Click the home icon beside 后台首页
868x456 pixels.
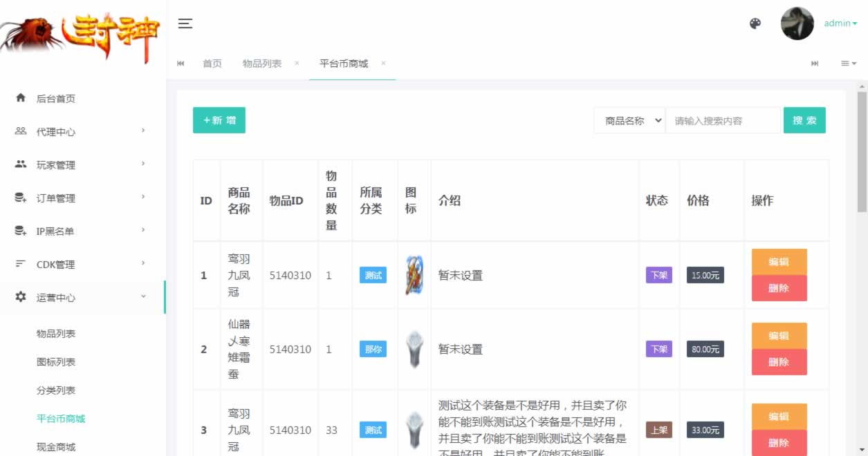pyautogui.click(x=21, y=98)
